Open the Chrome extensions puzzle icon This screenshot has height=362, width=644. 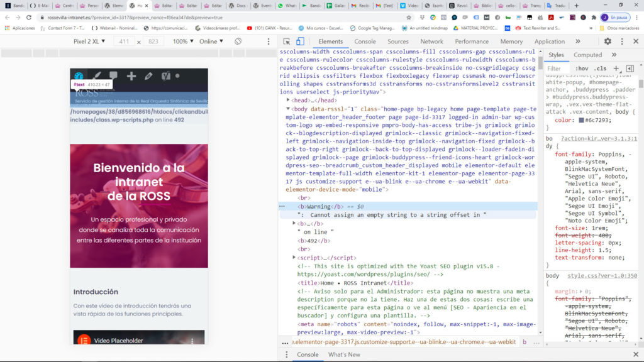pos(594,18)
